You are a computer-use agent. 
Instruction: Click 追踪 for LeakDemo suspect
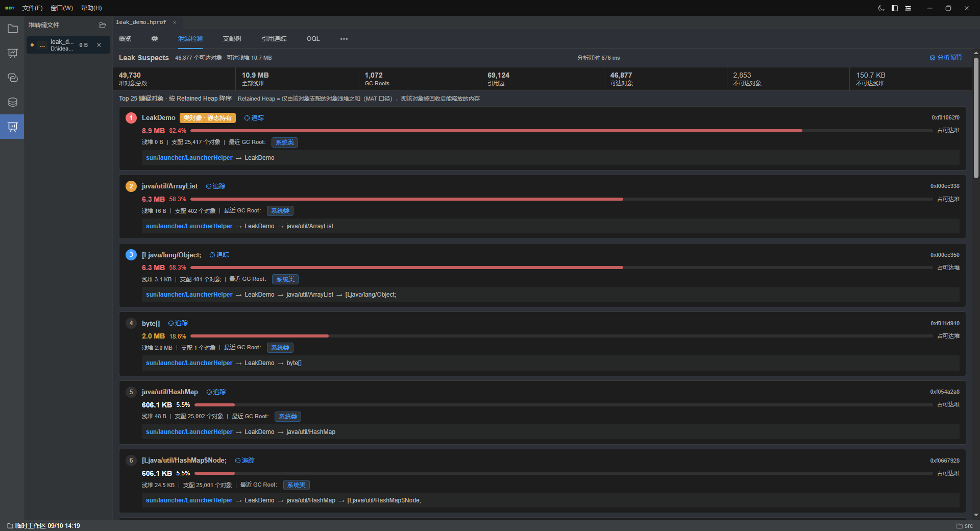coord(254,118)
